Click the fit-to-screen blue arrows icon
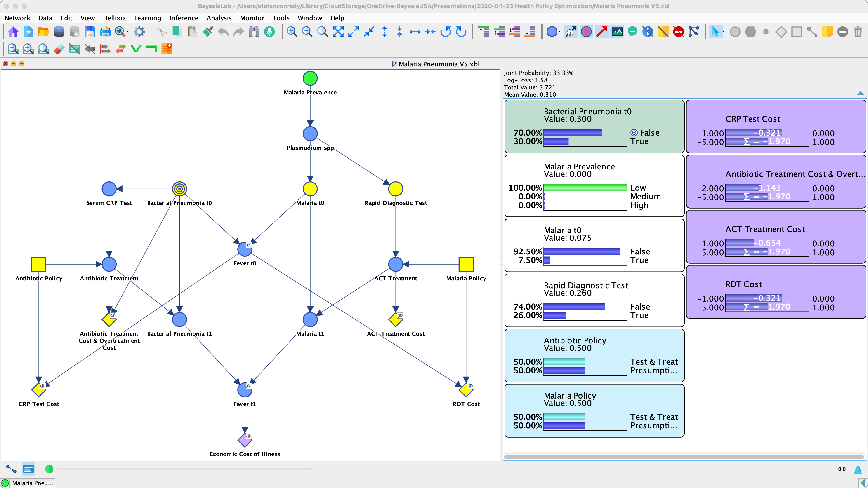868x488 pixels. (338, 32)
